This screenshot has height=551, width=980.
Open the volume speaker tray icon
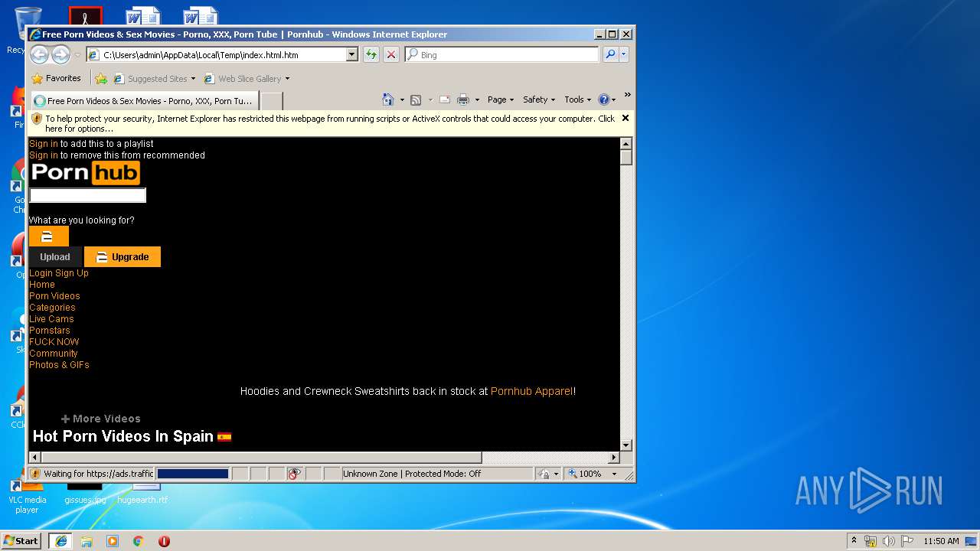(x=889, y=541)
